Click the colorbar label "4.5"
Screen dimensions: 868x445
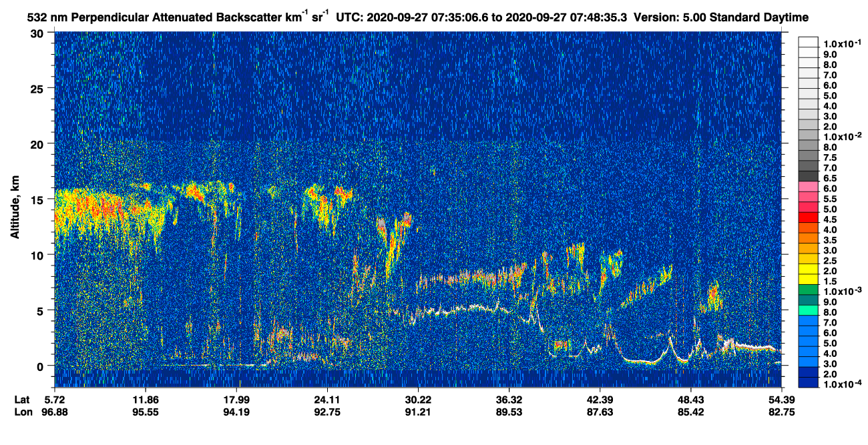(830, 219)
